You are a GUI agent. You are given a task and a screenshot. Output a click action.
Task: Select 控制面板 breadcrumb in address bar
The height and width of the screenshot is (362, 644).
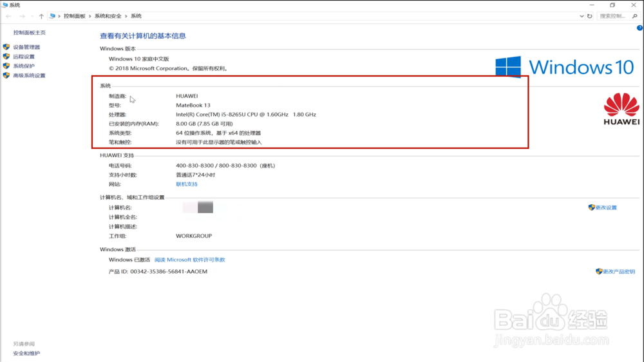[x=74, y=16]
